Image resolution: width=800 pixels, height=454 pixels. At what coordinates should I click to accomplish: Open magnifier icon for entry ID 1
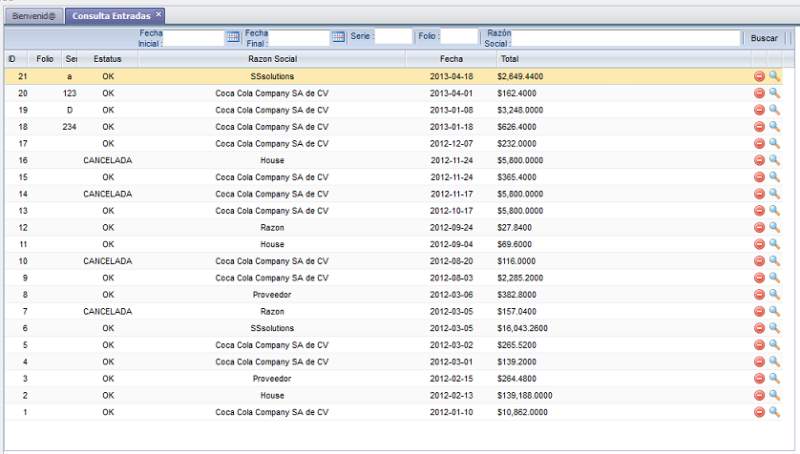point(774,412)
